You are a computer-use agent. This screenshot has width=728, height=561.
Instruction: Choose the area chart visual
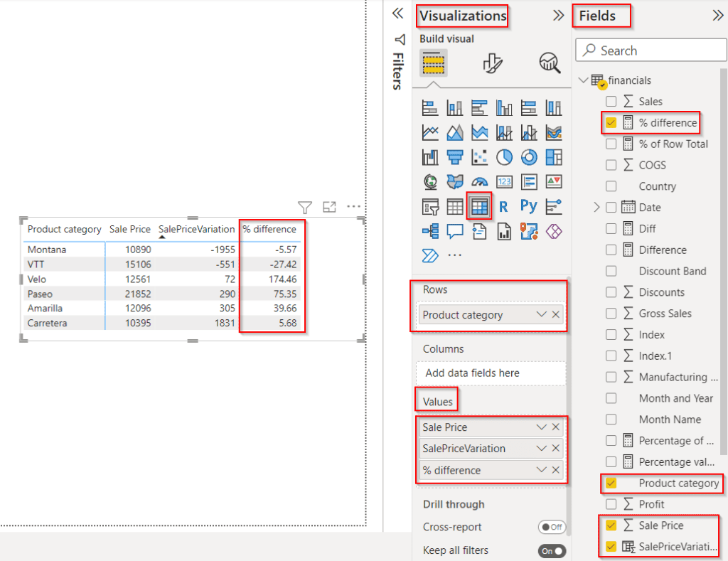coord(454,132)
